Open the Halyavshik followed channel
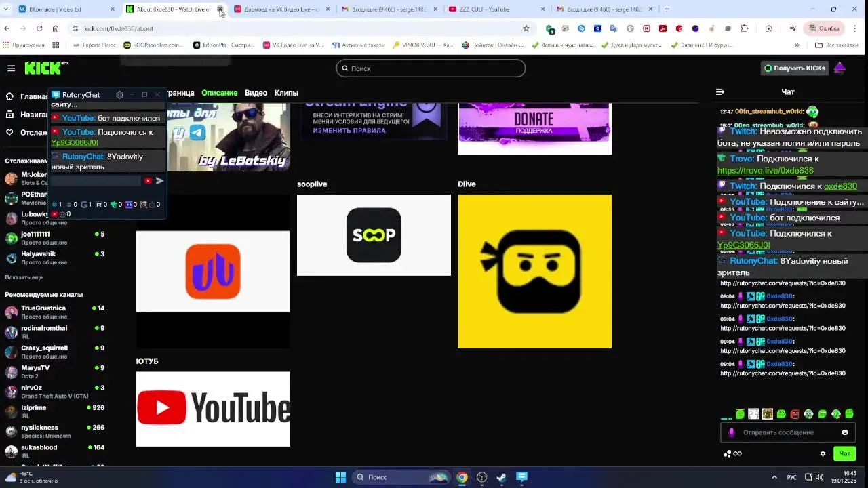The width and height of the screenshot is (868, 488). tap(54, 258)
